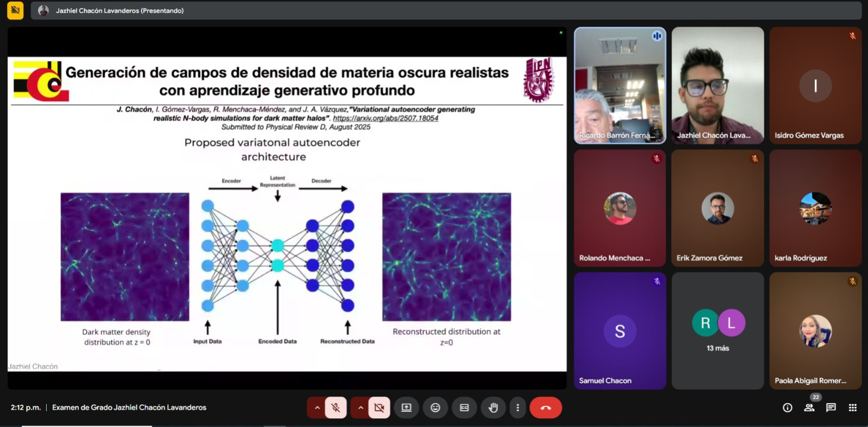
Task: Leave the call with red hang-up button
Action: 546,407
